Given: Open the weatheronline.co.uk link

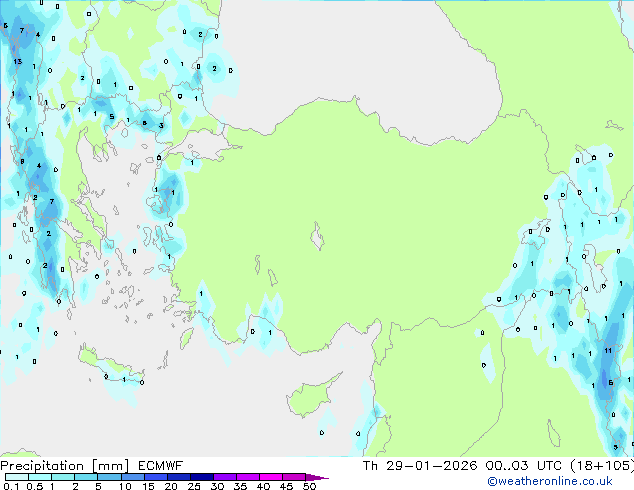Looking at the screenshot, I should click(x=550, y=481).
